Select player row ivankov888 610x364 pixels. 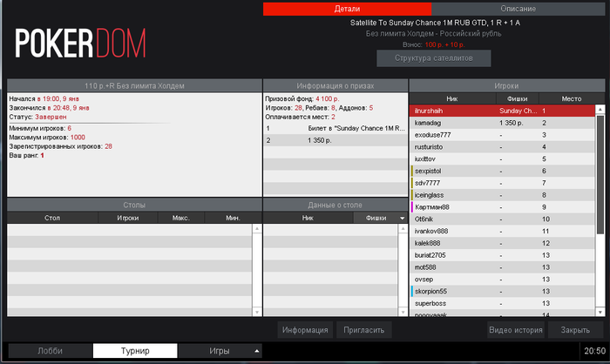502,232
